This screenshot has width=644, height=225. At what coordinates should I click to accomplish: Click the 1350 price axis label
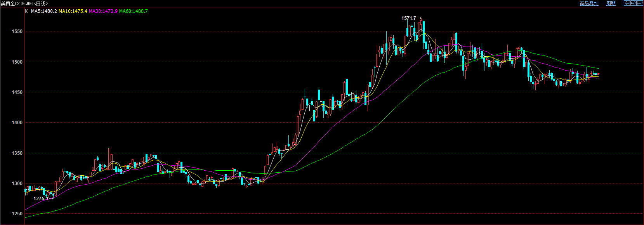pos(17,153)
